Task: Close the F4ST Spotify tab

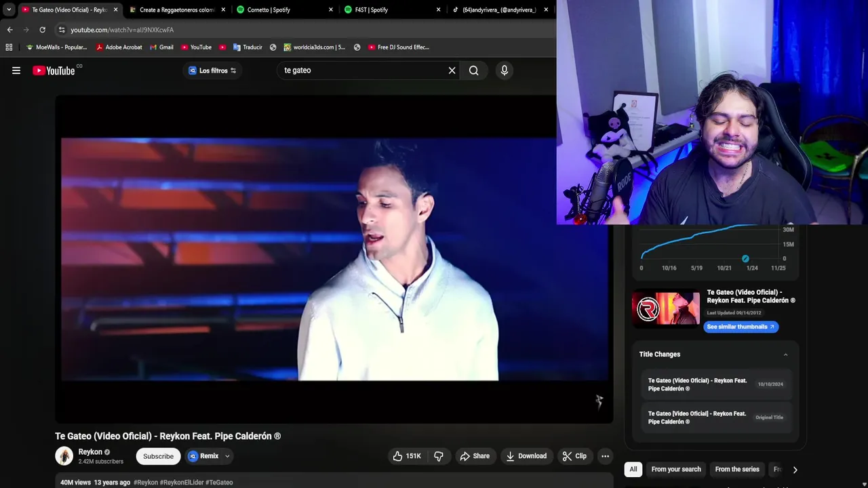Action: click(x=438, y=9)
